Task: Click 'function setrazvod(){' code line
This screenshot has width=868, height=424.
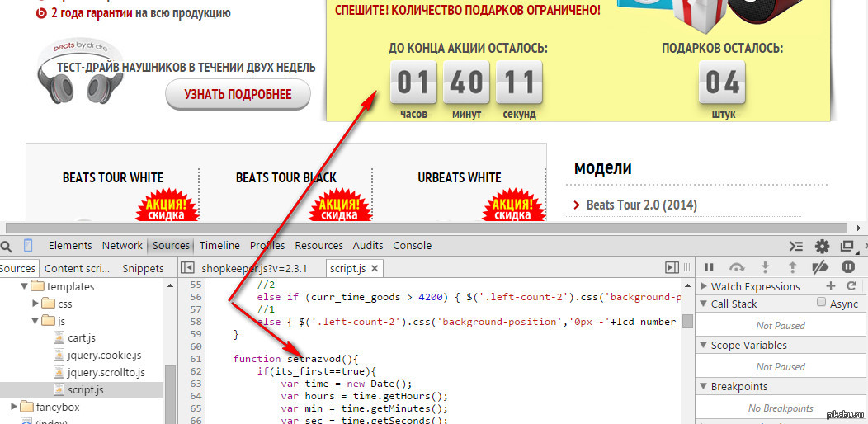Action: coord(296,359)
